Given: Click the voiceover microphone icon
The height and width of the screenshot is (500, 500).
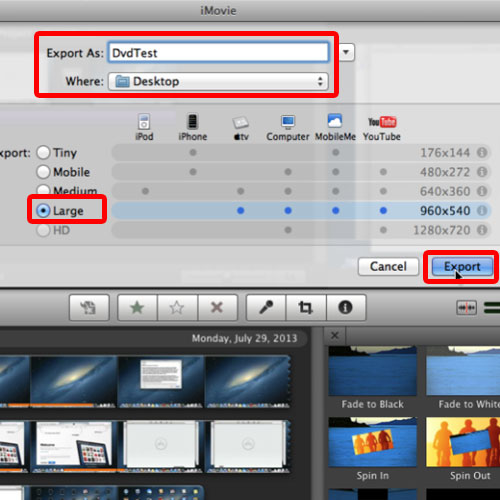Looking at the screenshot, I should pyautogui.click(x=266, y=307).
